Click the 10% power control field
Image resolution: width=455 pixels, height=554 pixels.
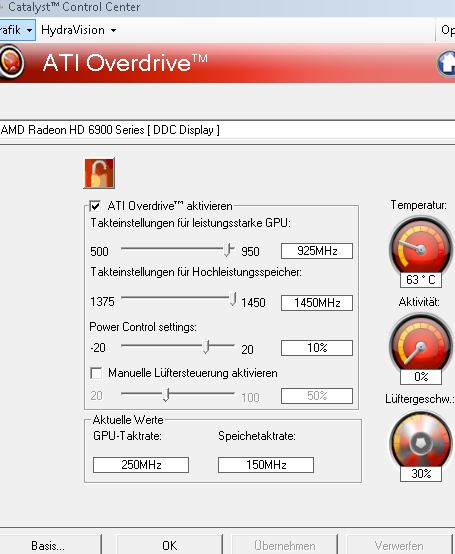(317, 348)
